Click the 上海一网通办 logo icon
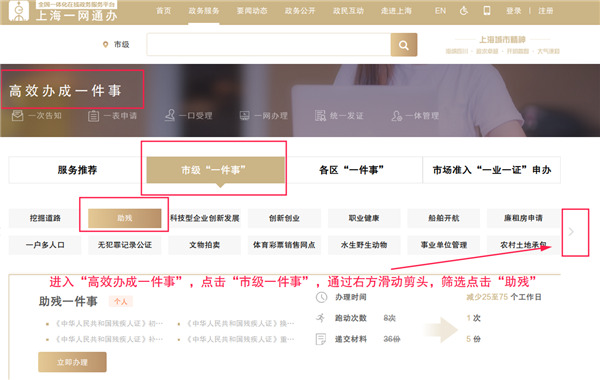Screen dimensions: 600x380 (x=18, y=11)
